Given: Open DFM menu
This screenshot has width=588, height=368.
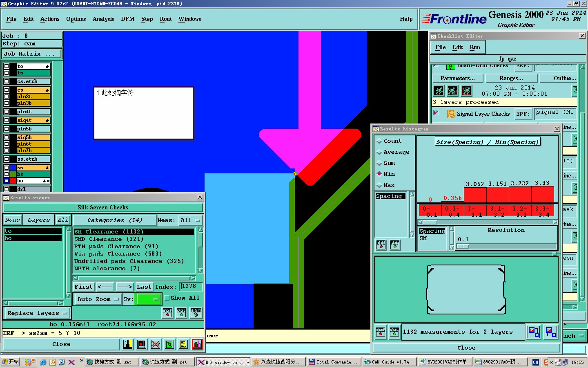Looking at the screenshot, I should tap(128, 19).
